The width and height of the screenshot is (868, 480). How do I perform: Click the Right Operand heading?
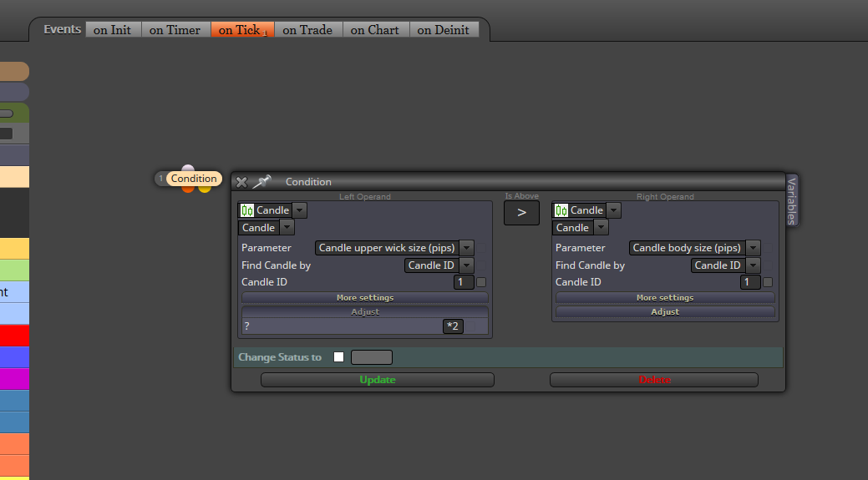665,197
